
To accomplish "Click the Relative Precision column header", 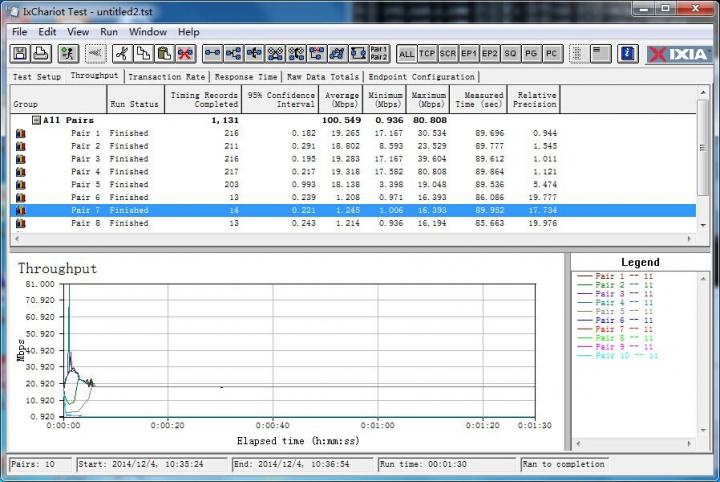I will [x=534, y=99].
